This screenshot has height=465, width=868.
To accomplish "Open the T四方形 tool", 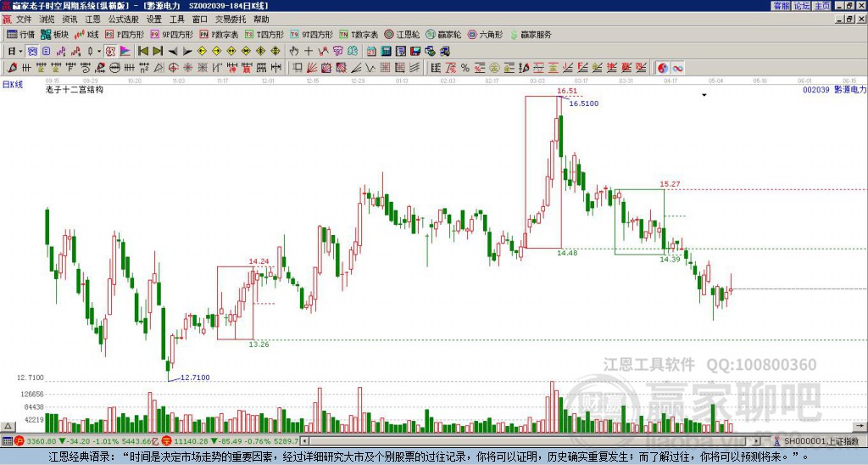I will click(264, 34).
